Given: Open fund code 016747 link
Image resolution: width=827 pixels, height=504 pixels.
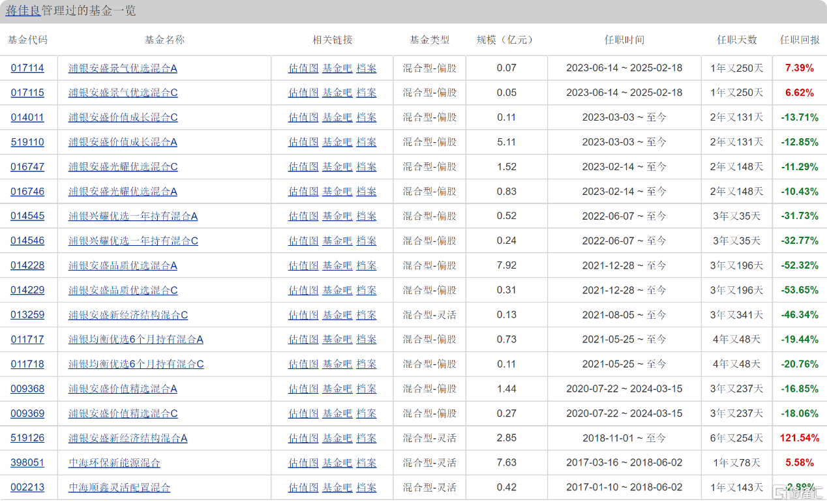Looking at the screenshot, I should click(27, 167).
